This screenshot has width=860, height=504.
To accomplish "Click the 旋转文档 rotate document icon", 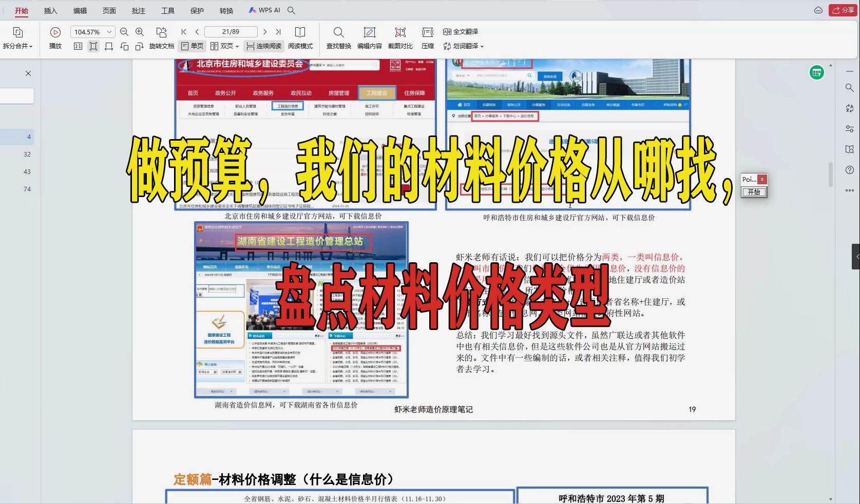I will tap(162, 38).
